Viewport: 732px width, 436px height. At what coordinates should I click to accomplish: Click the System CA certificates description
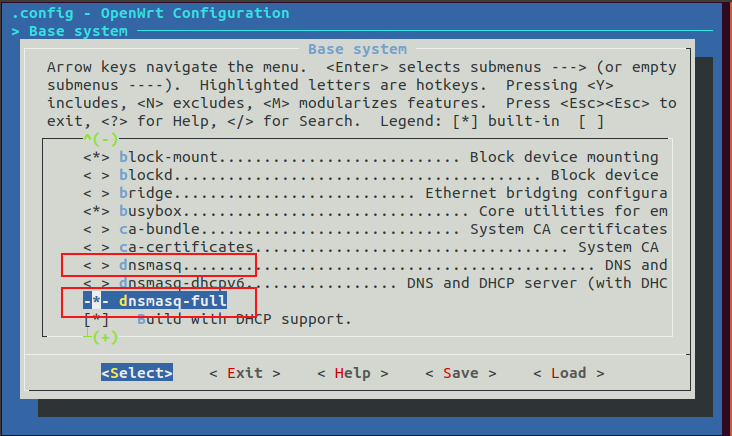(x=569, y=229)
